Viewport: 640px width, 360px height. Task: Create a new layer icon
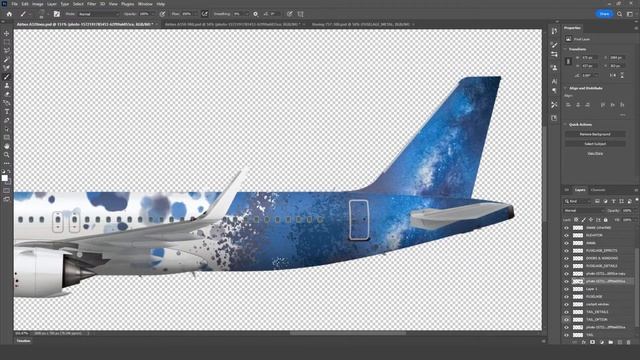coord(620,342)
